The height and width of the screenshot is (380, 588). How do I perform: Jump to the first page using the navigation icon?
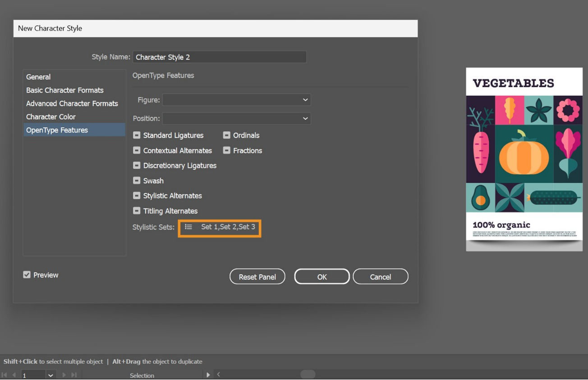pos(5,375)
